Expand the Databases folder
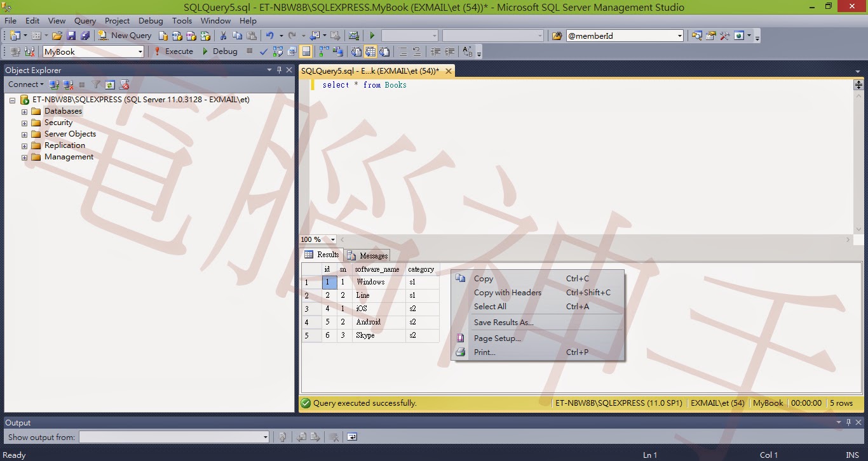868x461 pixels. click(25, 112)
